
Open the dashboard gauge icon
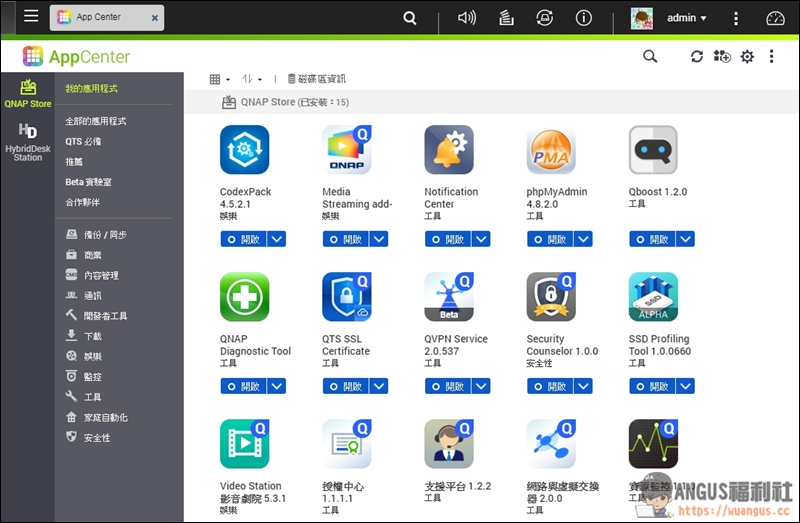[776, 18]
